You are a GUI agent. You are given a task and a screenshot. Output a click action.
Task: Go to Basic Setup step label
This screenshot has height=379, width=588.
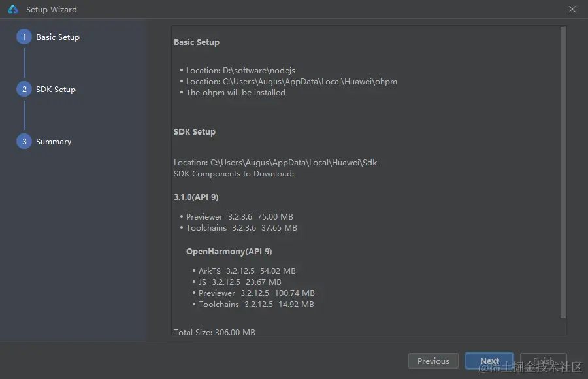click(x=57, y=37)
